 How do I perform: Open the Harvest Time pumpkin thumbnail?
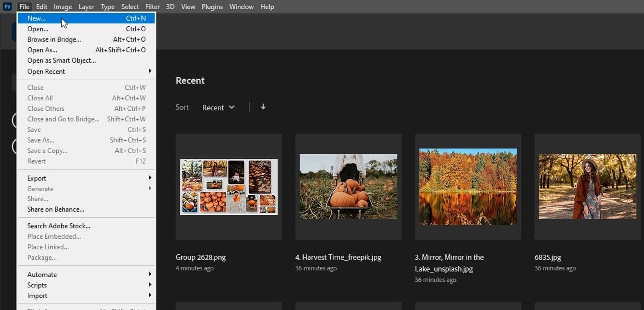(348, 187)
